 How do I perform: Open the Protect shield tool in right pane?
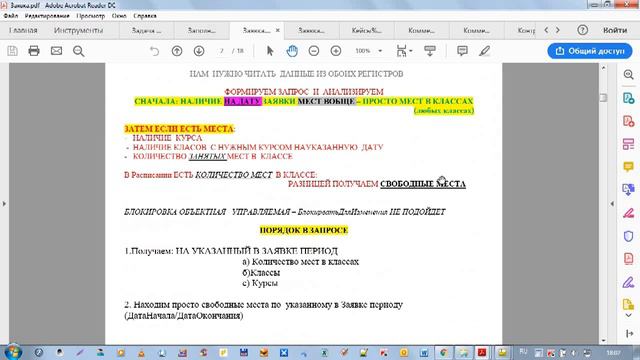[x=629, y=236]
